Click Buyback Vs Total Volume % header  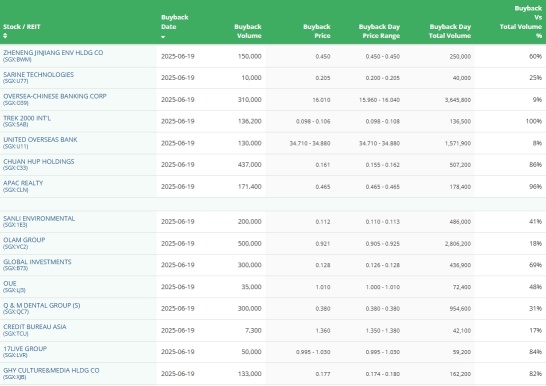521,22
